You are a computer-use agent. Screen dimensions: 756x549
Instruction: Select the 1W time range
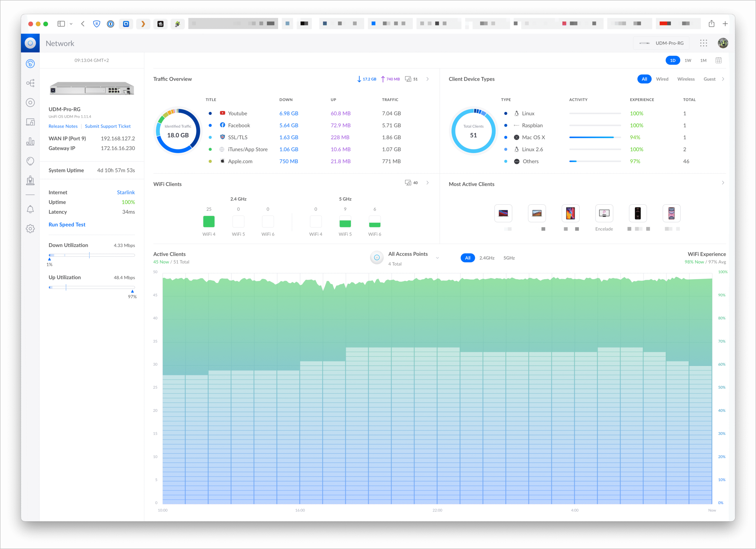point(688,60)
